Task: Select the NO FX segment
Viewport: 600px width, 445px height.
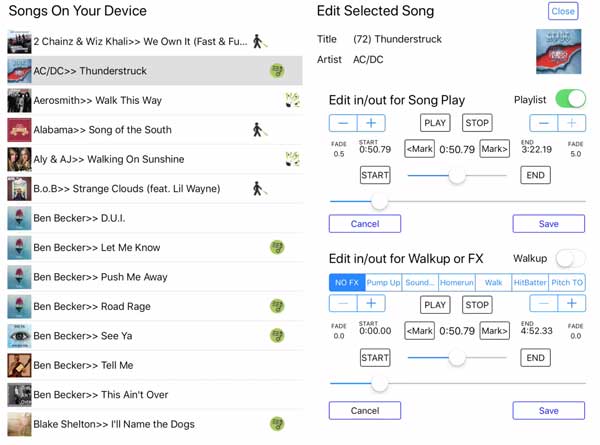Action: click(347, 283)
